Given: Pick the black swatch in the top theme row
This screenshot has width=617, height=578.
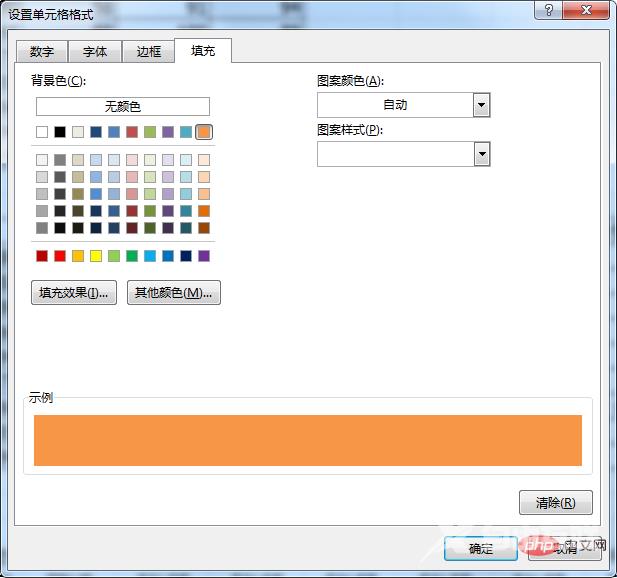Looking at the screenshot, I should (60, 132).
